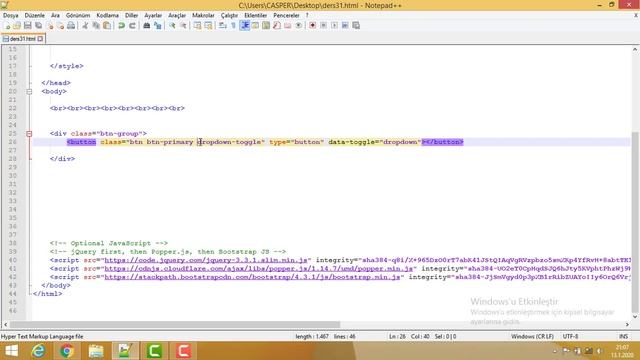The height and width of the screenshot is (360, 640).
Task: Open the Windows Start button
Action: coord(11,351)
